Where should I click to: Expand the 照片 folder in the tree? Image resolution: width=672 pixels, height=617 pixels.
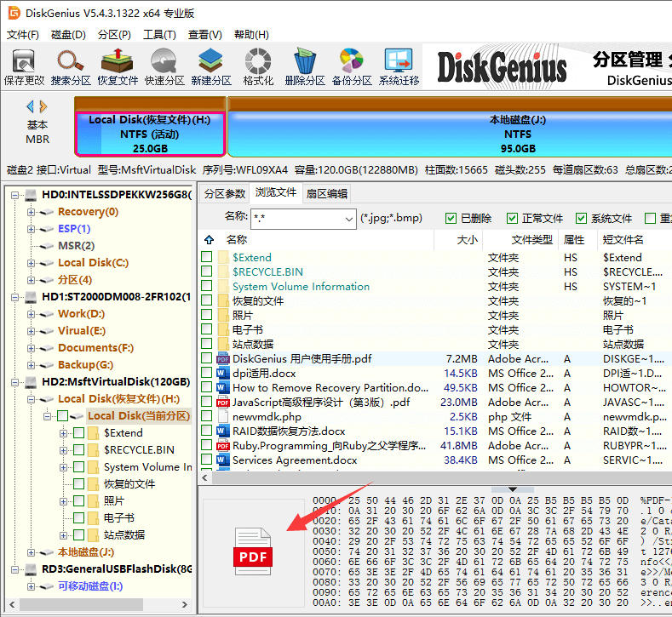coord(63,501)
